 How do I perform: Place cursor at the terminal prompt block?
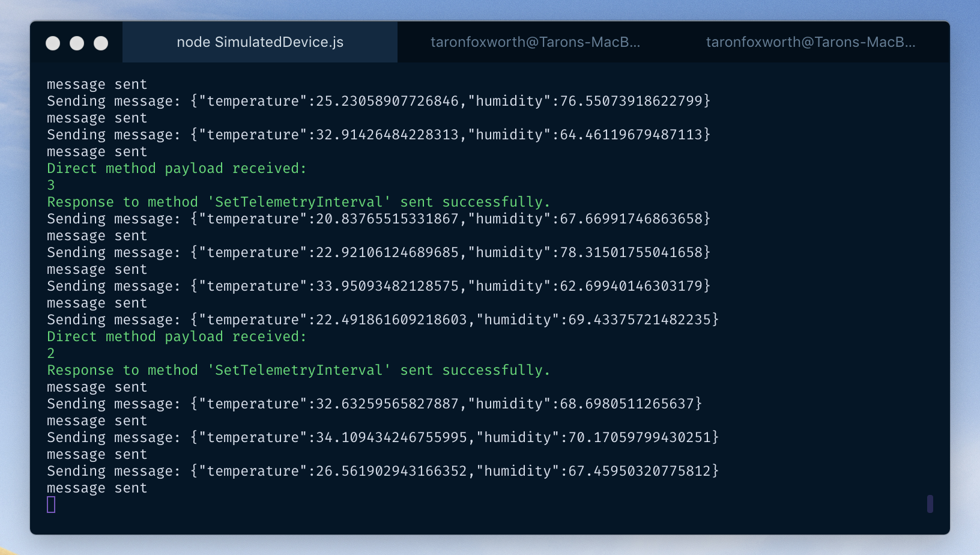[x=50, y=505]
